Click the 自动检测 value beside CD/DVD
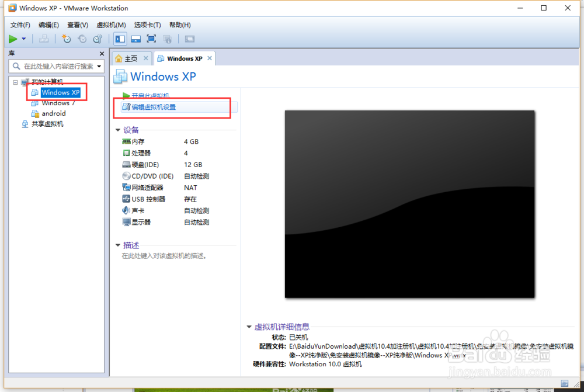This screenshot has width=584, height=392. [x=196, y=176]
